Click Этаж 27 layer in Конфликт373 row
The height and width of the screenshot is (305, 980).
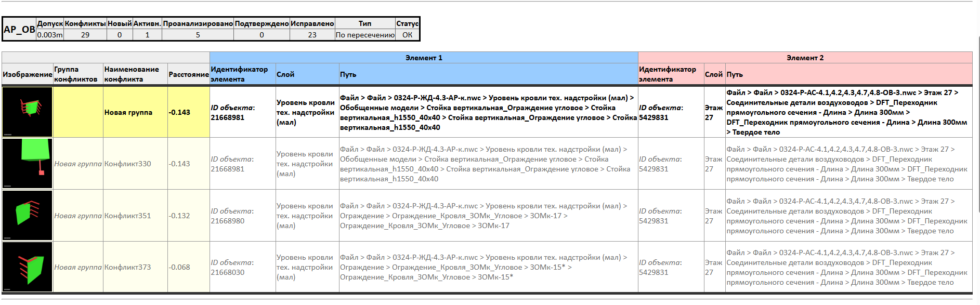(x=714, y=267)
